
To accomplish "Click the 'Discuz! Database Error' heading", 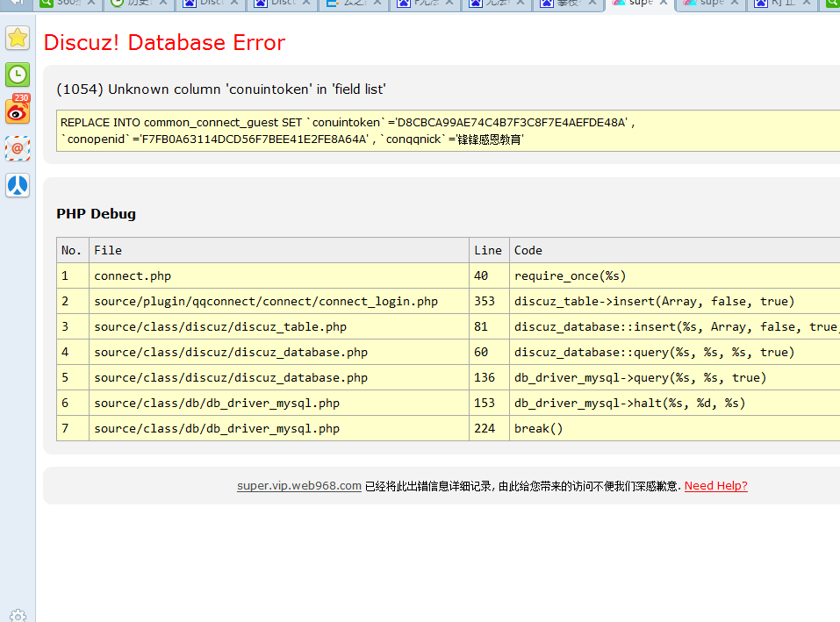I will tap(164, 43).
